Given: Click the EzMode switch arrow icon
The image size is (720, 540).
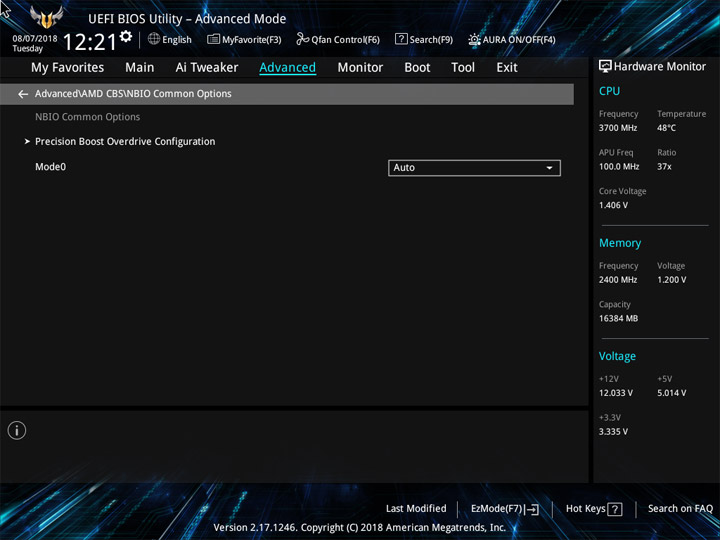Looking at the screenshot, I should click(x=532, y=509).
